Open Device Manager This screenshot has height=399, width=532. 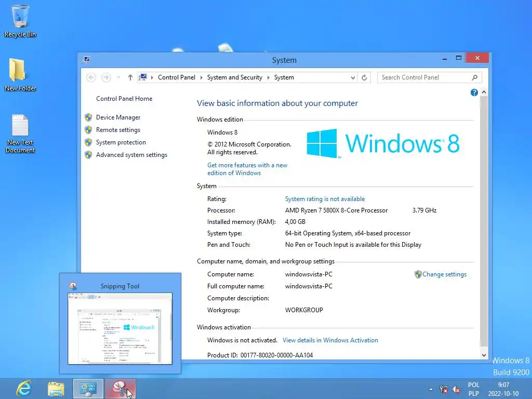click(118, 117)
